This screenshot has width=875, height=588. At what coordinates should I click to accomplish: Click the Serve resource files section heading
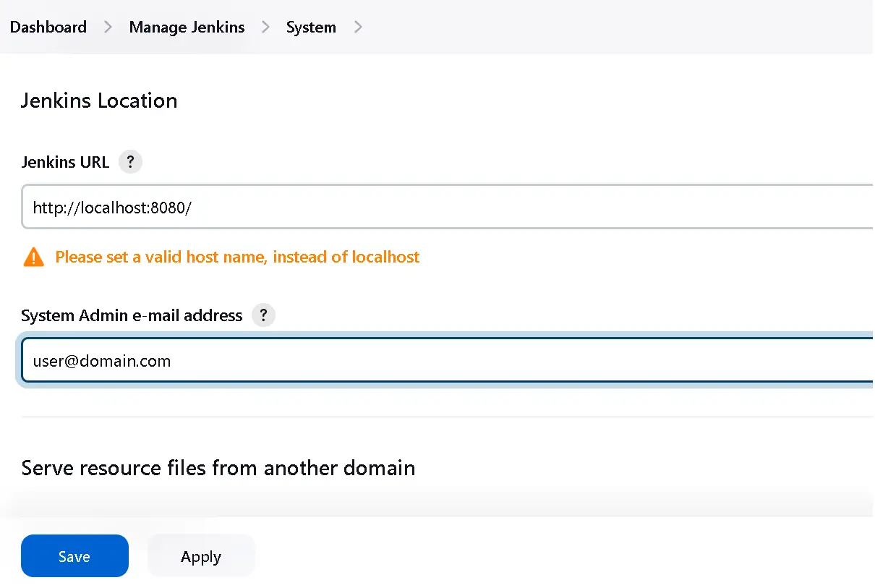[218, 468]
